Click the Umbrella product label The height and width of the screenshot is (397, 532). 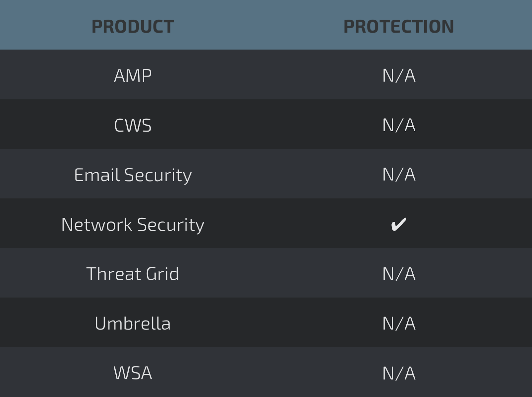coord(133,323)
